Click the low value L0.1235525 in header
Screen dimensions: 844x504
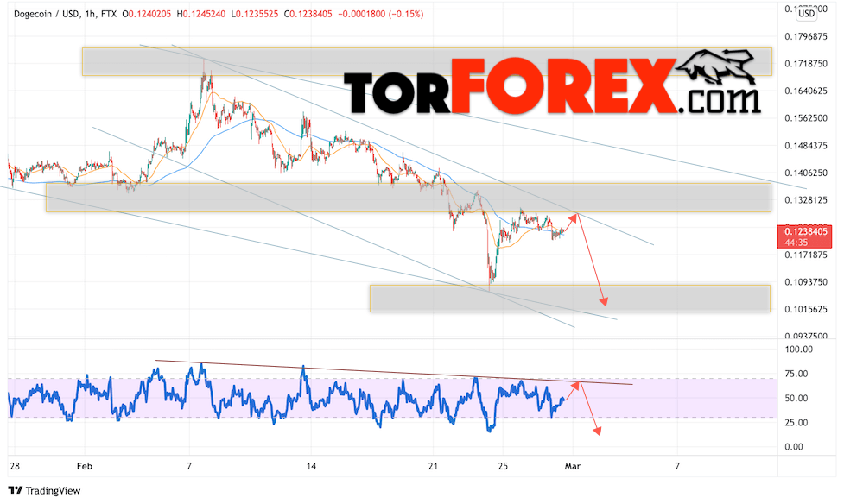point(255,14)
